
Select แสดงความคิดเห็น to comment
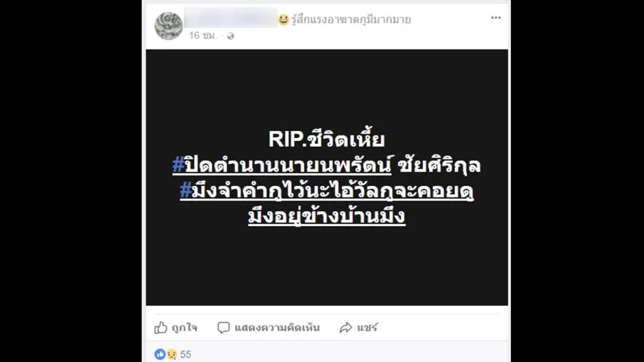pos(277,328)
